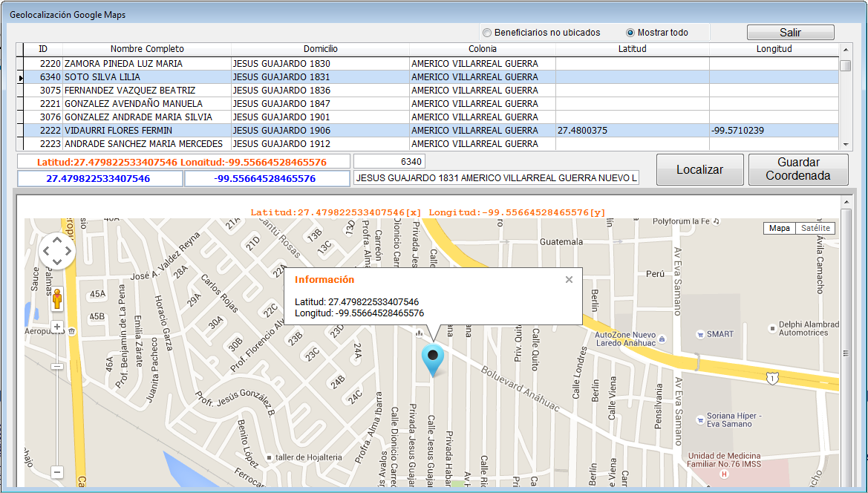868x493 pixels.
Task: Click the IMSS hospital H marker
Action: tap(724, 474)
